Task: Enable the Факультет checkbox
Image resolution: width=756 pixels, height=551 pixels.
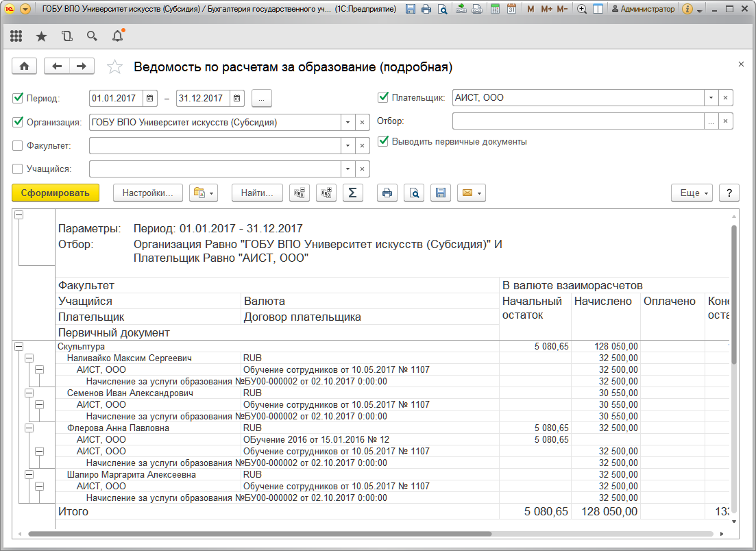Action: (x=18, y=145)
